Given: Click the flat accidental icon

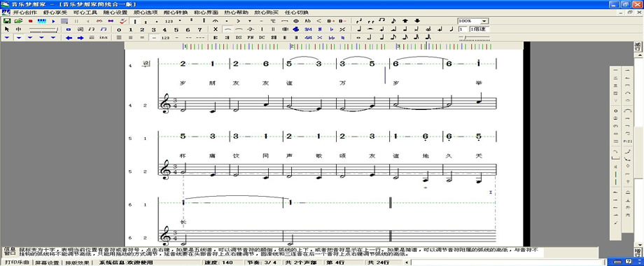Looking at the screenshot, I should coord(331,29).
